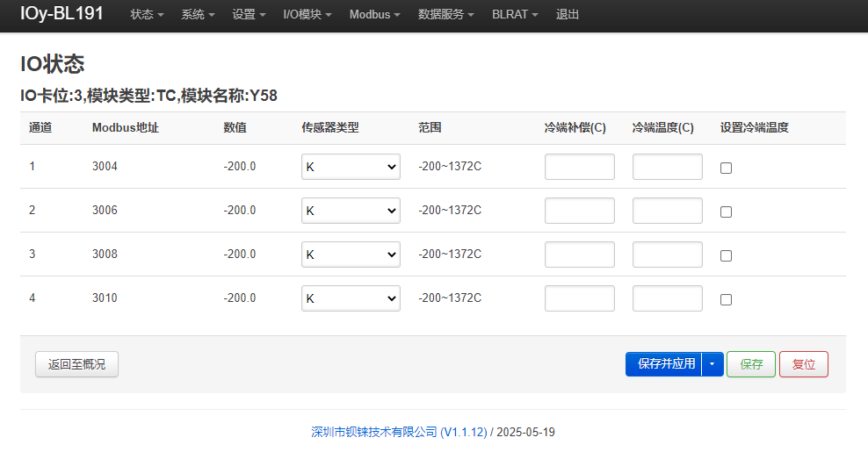
Task: Click the green 保存 button
Action: [751, 364]
